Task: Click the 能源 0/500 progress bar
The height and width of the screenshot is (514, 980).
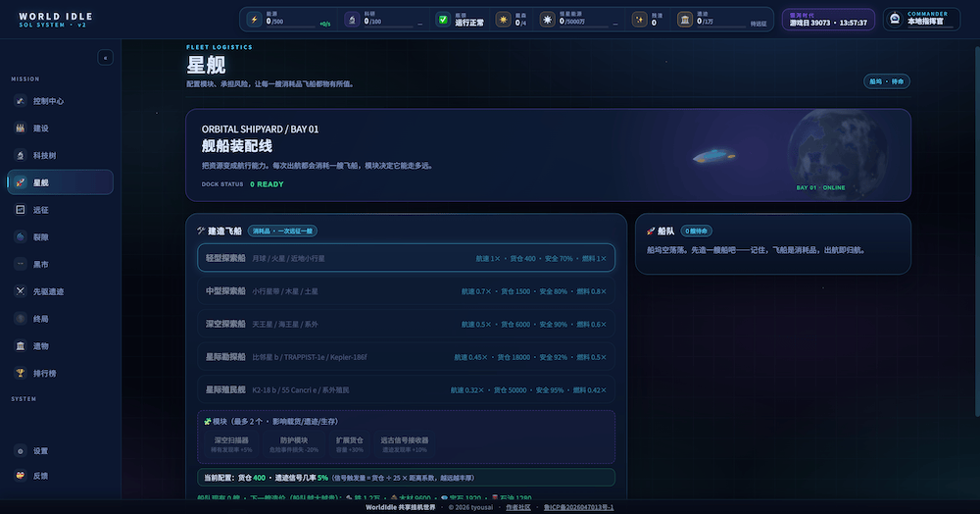Action: (291, 26)
